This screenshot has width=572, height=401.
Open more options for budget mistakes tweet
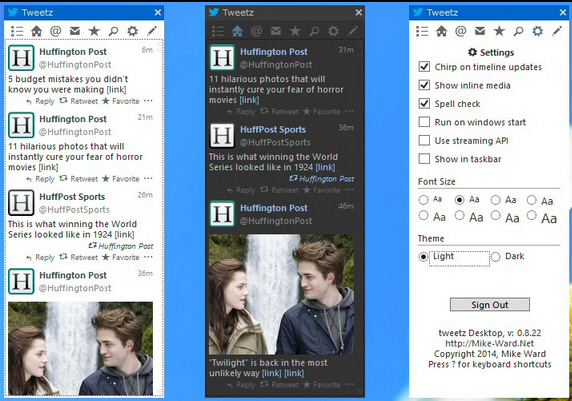coord(148,100)
